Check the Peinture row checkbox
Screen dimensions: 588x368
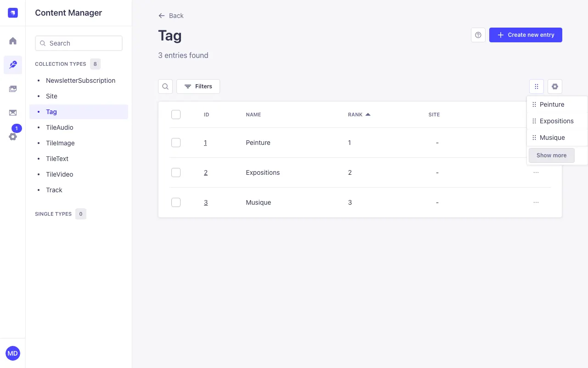coord(176,143)
